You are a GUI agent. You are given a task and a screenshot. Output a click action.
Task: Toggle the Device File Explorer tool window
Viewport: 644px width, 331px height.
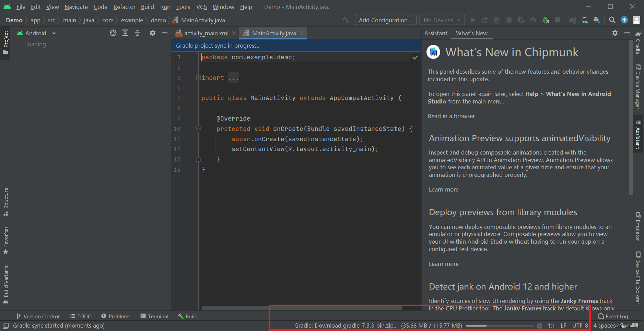pos(638,278)
